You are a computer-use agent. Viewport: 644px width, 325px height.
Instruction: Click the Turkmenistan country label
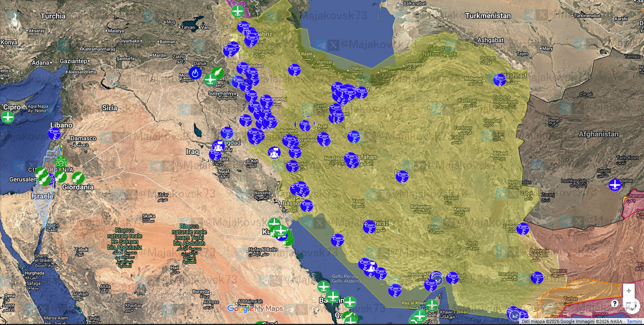[488, 16]
